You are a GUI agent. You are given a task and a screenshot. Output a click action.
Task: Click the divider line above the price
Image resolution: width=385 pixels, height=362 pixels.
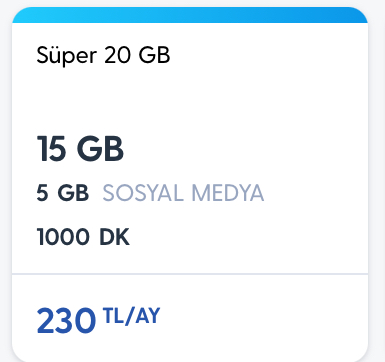point(190,274)
